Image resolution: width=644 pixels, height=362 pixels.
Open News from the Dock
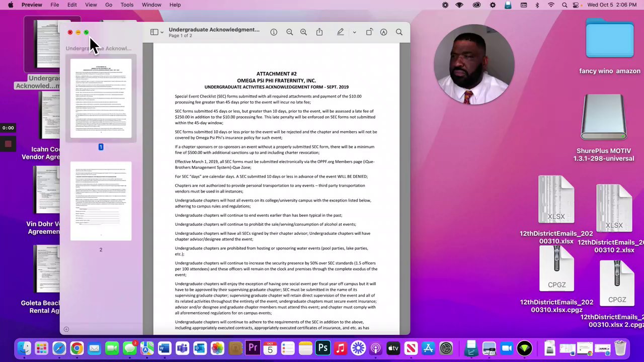(x=411, y=348)
